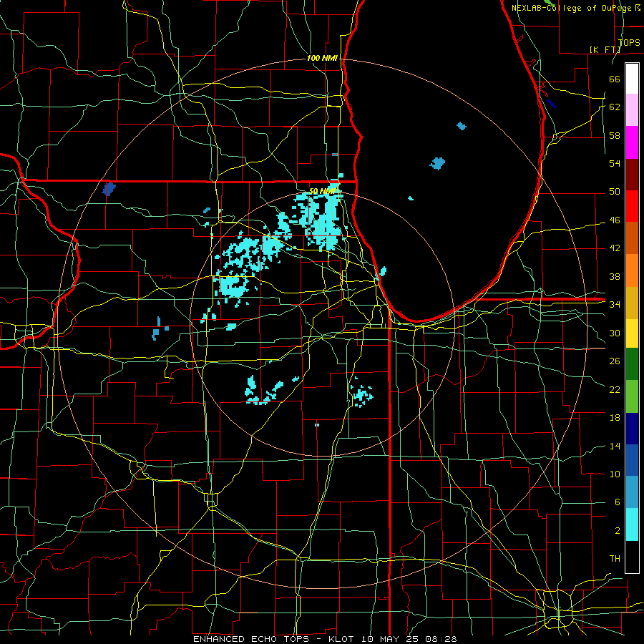
Task: Select the 50 NMI range ring label
Action: pos(323,191)
